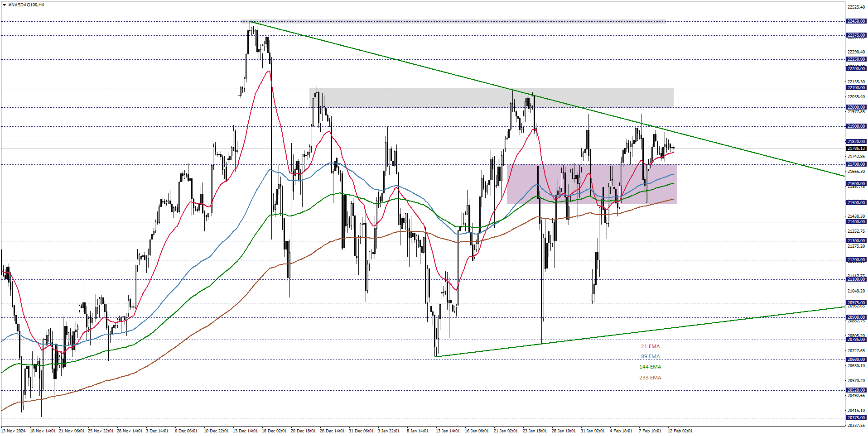Image resolution: width=868 pixels, height=436 pixels.
Task: Click the 20415.10 price axis value
Action: point(856,411)
